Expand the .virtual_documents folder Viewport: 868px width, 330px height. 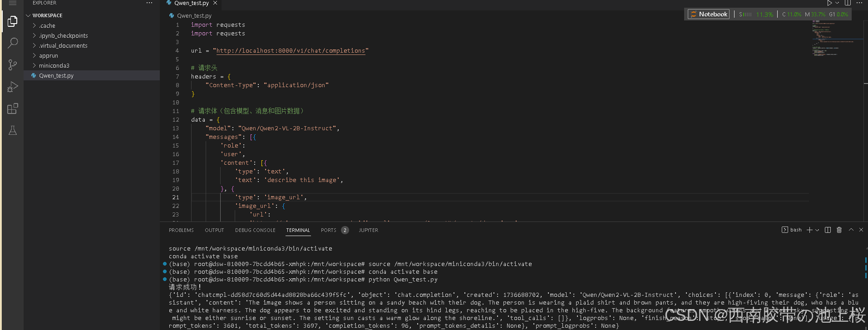92,46
